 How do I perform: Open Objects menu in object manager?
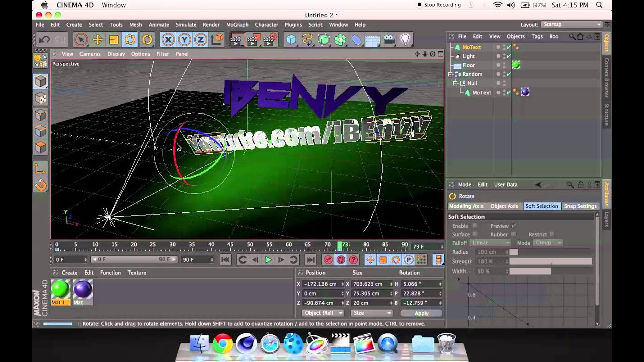click(516, 36)
